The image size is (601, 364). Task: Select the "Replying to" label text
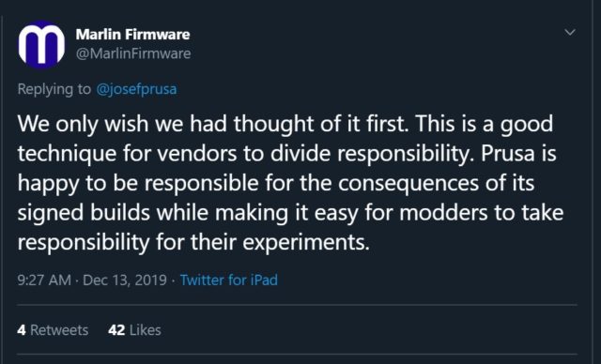pos(54,89)
